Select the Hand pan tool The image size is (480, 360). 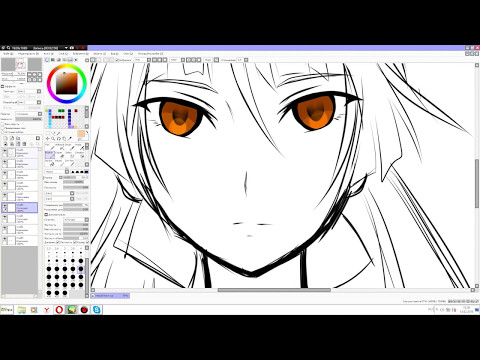click(64, 139)
